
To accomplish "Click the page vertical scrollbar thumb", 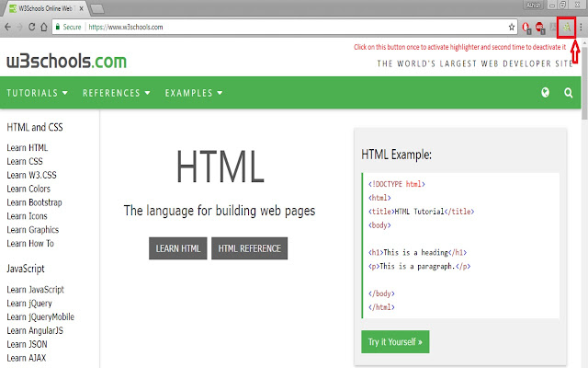I will tap(584, 82).
